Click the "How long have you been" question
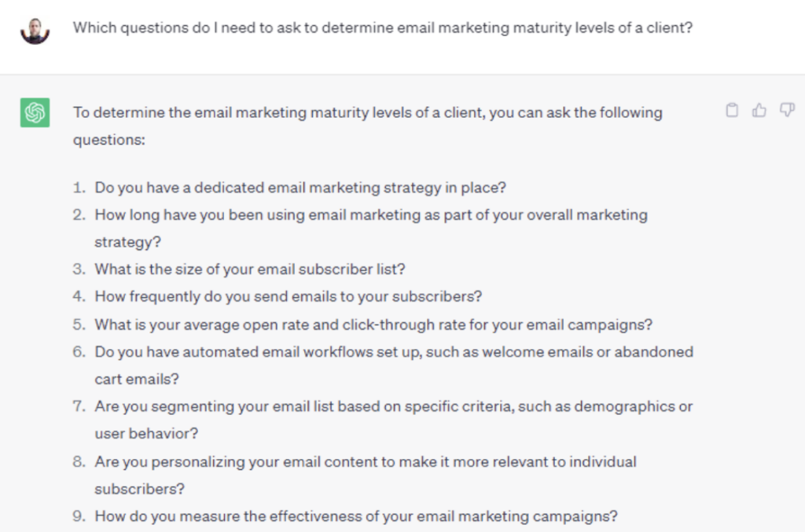Image resolution: width=805 pixels, height=532 pixels. pos(371,215)
